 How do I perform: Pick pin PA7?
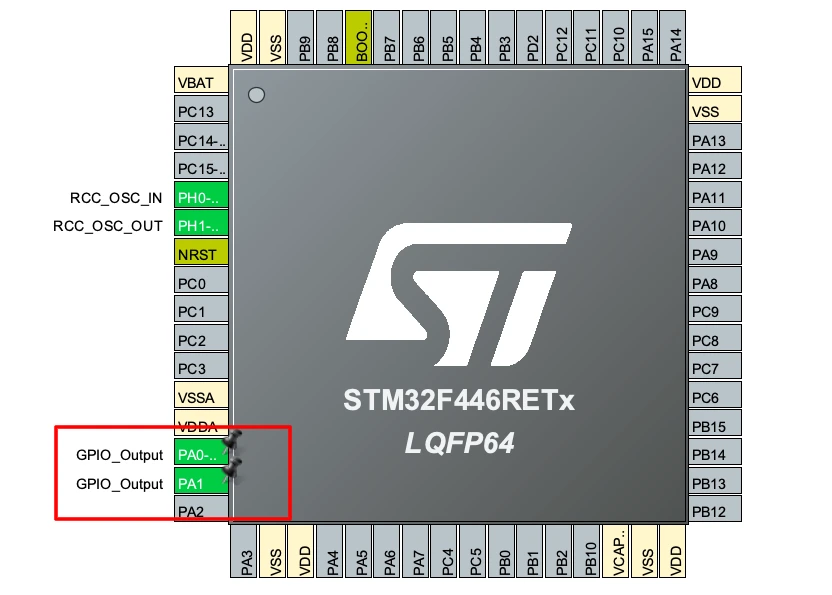pyautogui.click(x=416, y=551)
